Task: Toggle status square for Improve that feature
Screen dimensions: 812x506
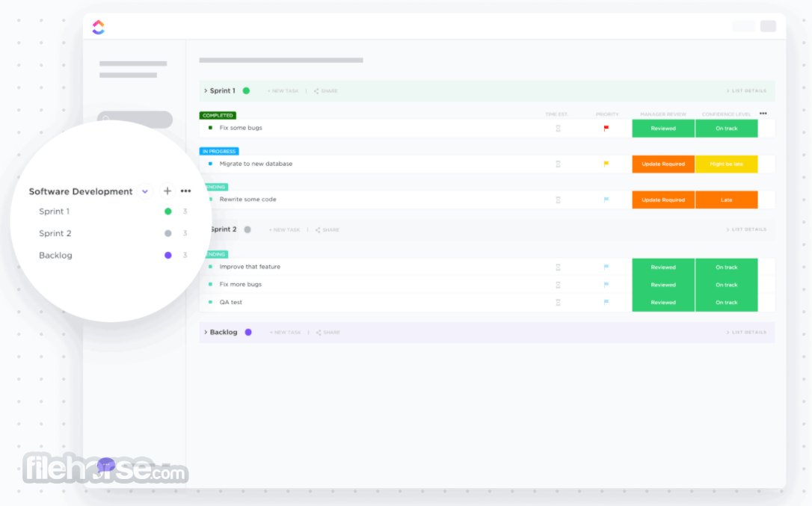Action: pyautogui.click(x=210, y=267)
